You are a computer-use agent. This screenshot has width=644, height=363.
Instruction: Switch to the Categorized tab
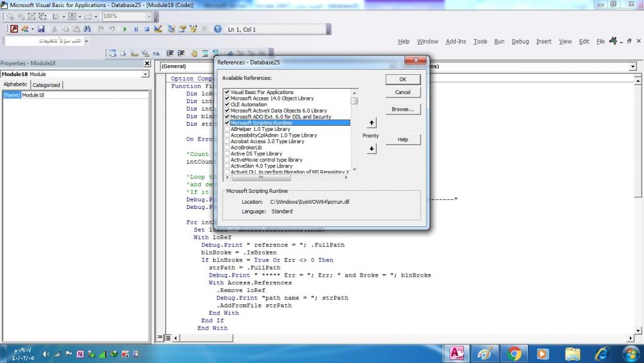click(x=46, y=84)
